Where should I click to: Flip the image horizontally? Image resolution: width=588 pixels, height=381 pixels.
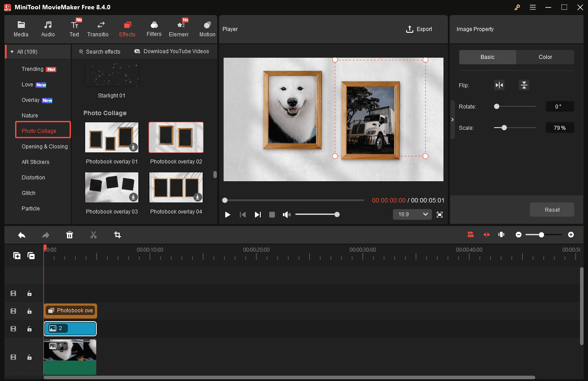click(x=499, y=85)
